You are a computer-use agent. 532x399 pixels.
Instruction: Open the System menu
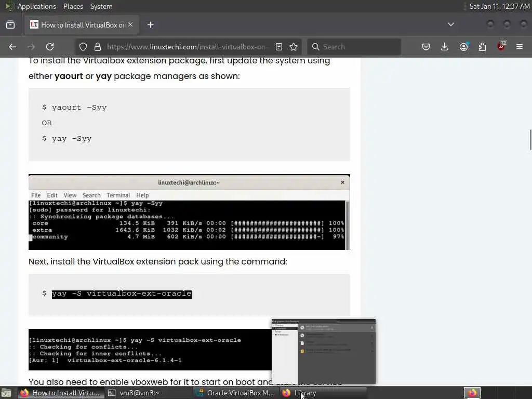(x=101, y=6)
